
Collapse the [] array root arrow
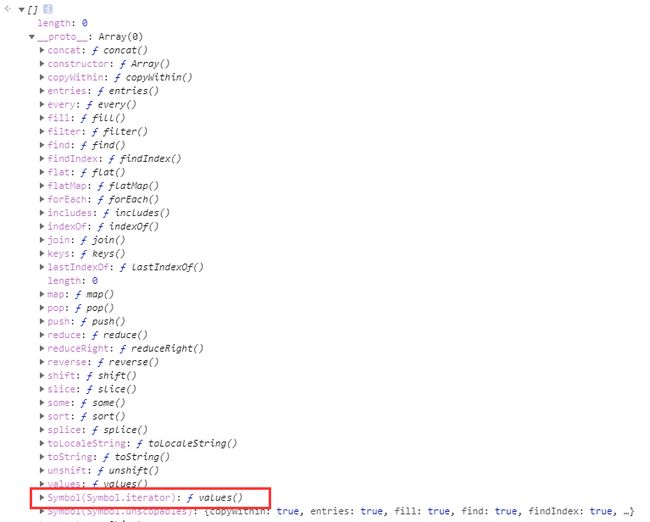click(x=21, y=10)
